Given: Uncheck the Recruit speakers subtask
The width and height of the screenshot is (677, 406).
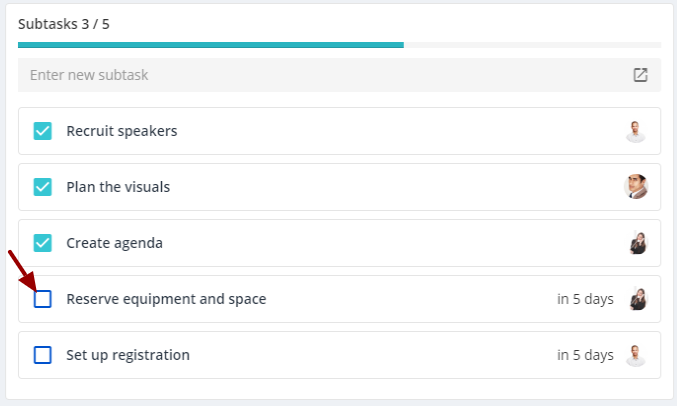Looking at the screenshot, I should (x=43, y=131).
